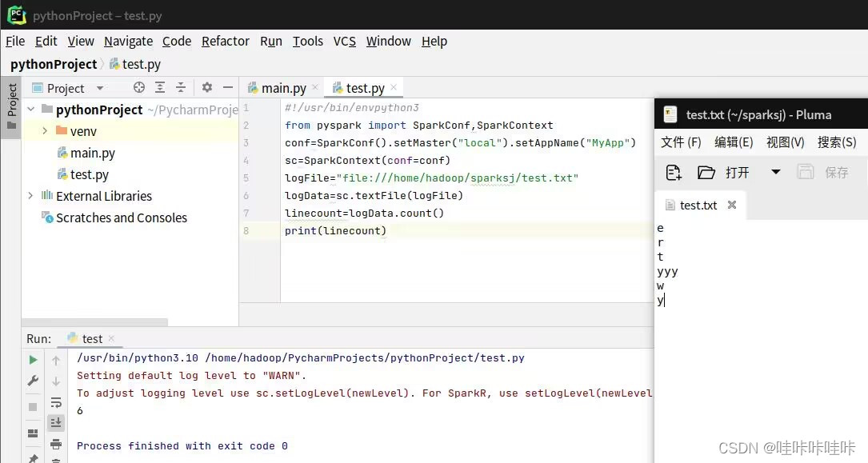Close the main.py editor tab
This screenshot has height=463, width=868.
(x=315, y=87)
